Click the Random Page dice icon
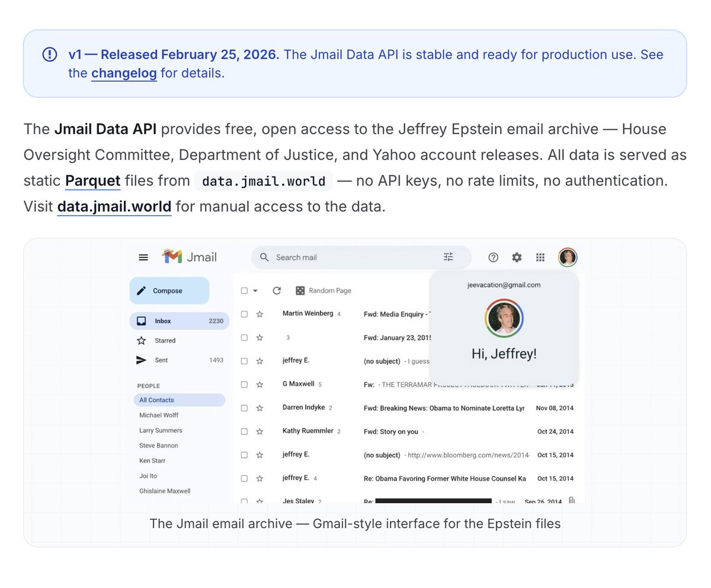 pos(301,290)
